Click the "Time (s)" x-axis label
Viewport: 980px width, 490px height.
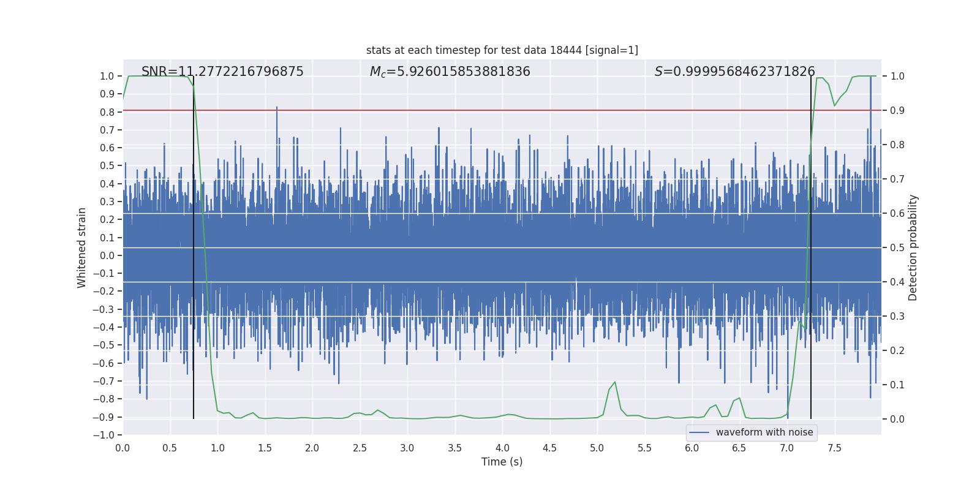click(502, 462)
